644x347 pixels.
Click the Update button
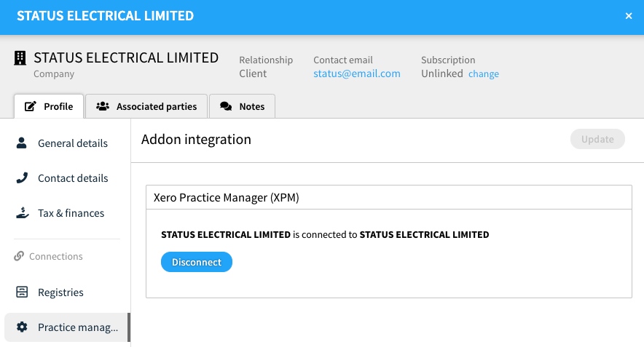tap(597, 139)
